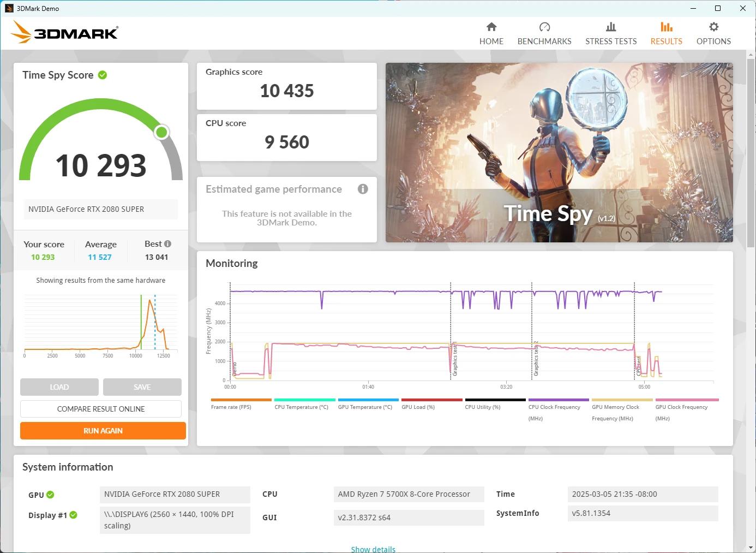The image size is (756, 553).
Task: Click the SAVE button
Action: click(x=142, y=386)
